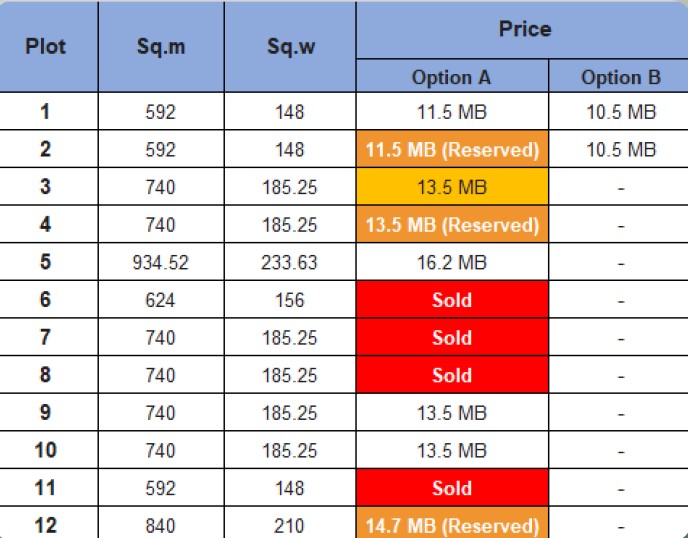Image resolution: width=688 pixels, height=538 pixels.
Task: Click the Sold cell for plot 11
Action: [x=452, y=488]
